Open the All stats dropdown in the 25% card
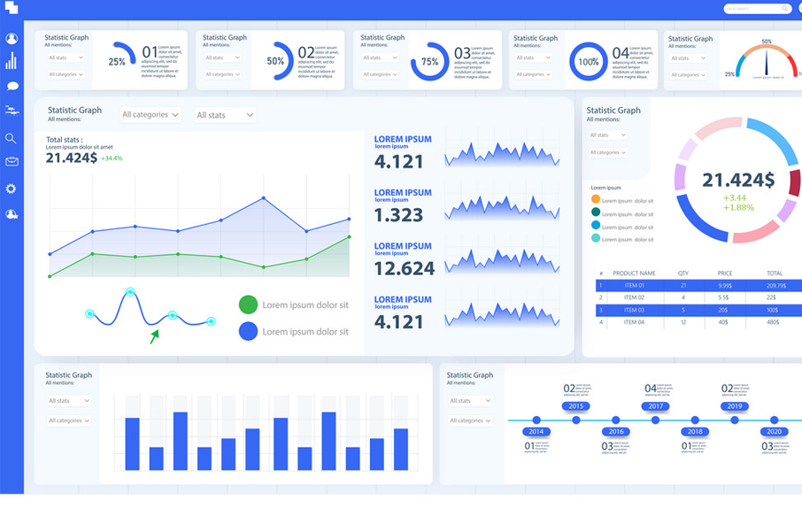 (66, 58)
